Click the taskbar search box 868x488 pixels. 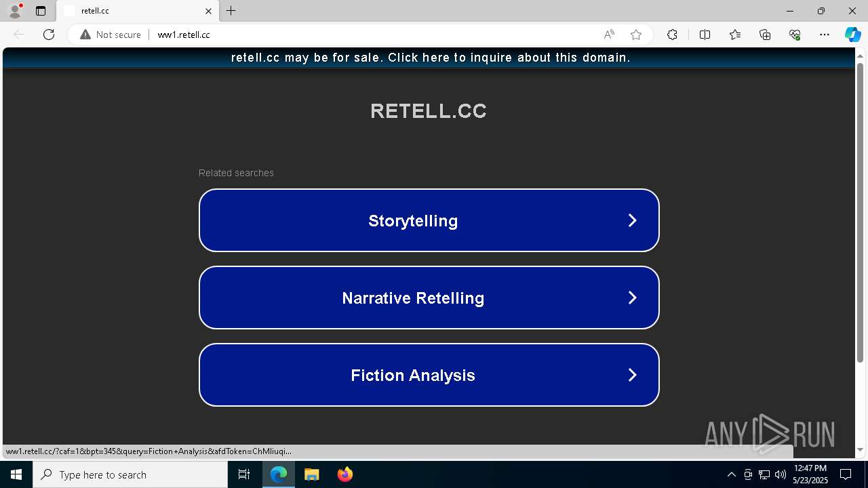pyautogui.click(x=130, y=474)
